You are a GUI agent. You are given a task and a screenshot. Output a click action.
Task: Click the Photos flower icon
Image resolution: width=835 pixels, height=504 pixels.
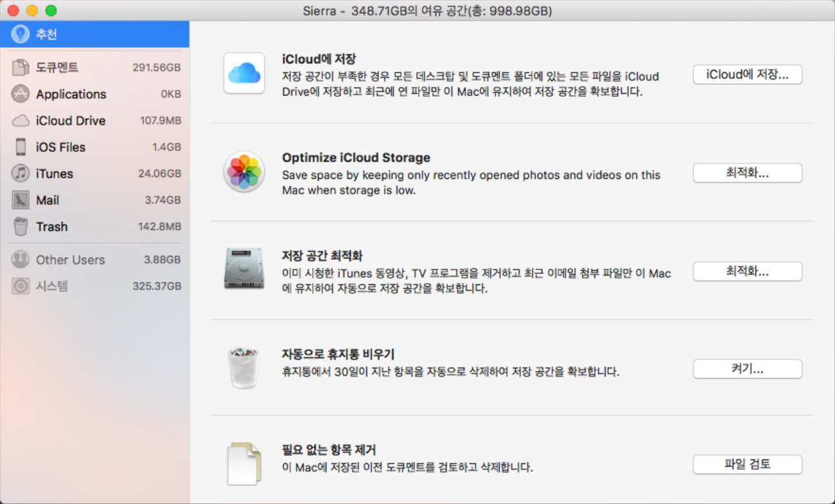click(x=244, y=172)
